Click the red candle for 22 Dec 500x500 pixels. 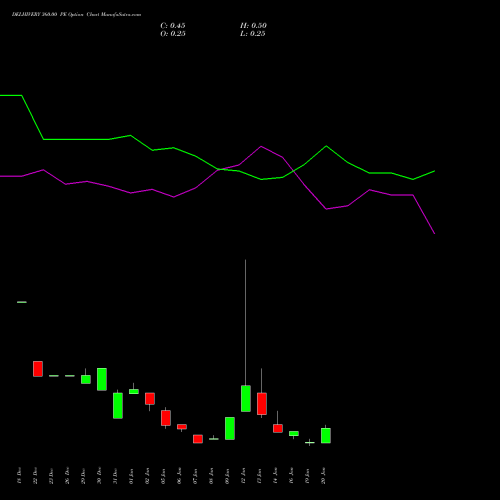38,369
